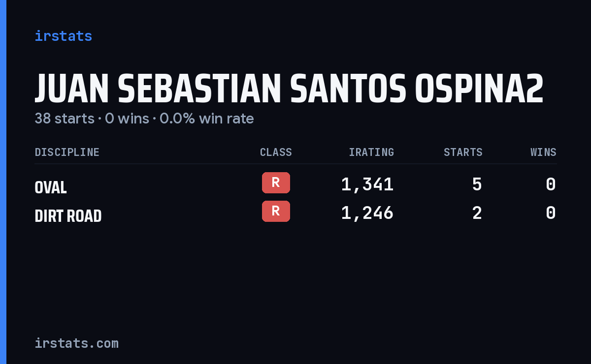Select the Dirt Road discipline row

(295, 213)
